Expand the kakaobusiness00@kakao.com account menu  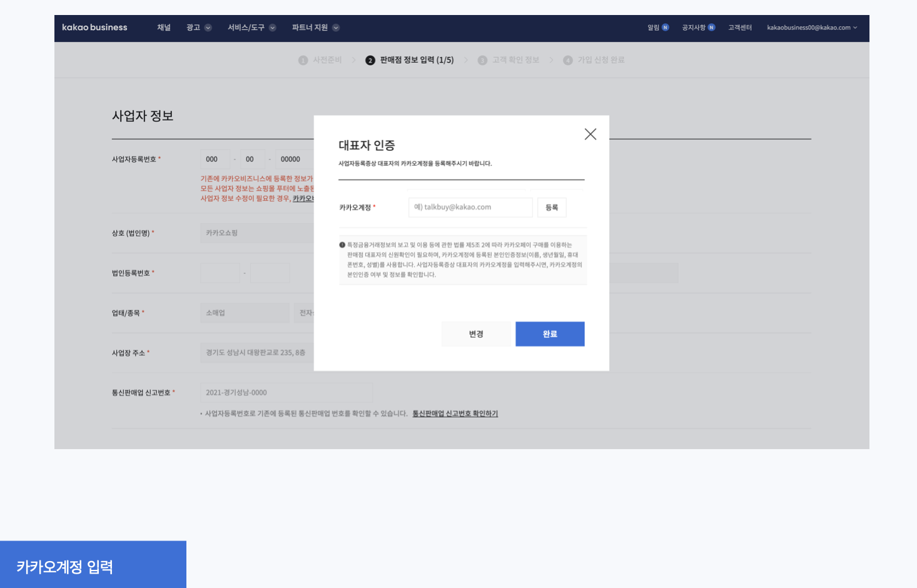click(812, 28)
